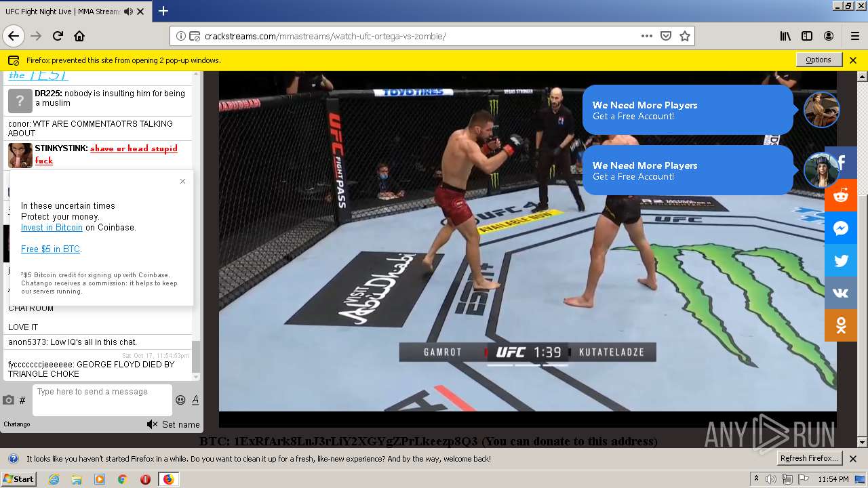Open the Action Center flag icon
Screen dimensions: 868x488
point(803,479)
